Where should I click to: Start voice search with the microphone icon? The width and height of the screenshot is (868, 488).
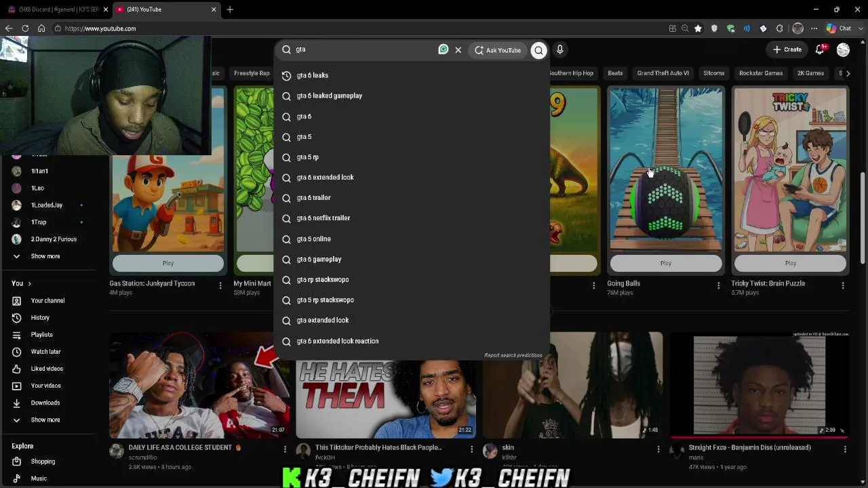point(560,49)
